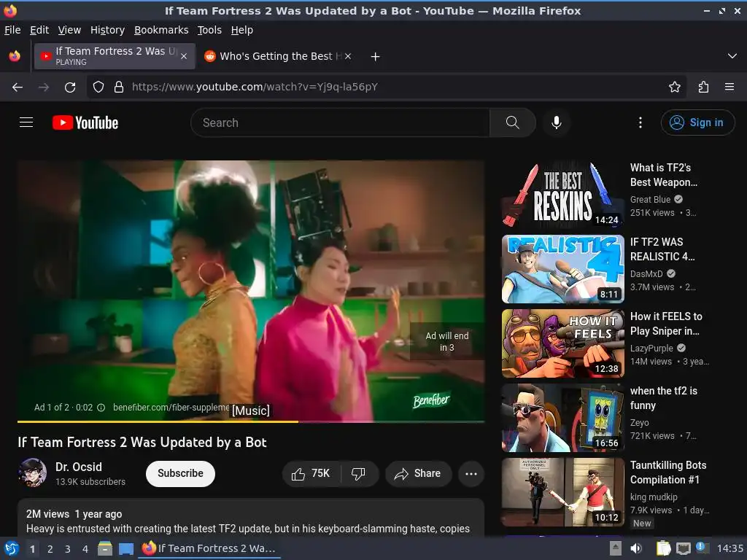Open Firefox View pinned icon
This screenshot has width=747, height=560.
[15, 56]
